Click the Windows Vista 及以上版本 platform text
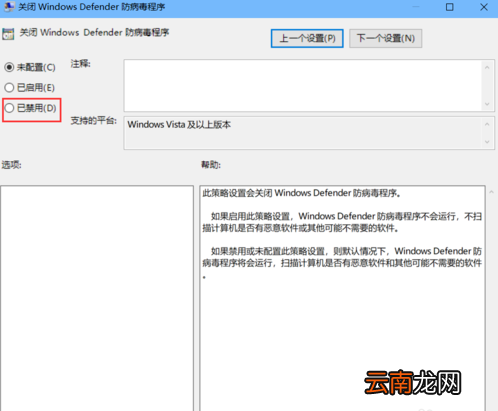This screenshot has width=498, height=411. 179,125
